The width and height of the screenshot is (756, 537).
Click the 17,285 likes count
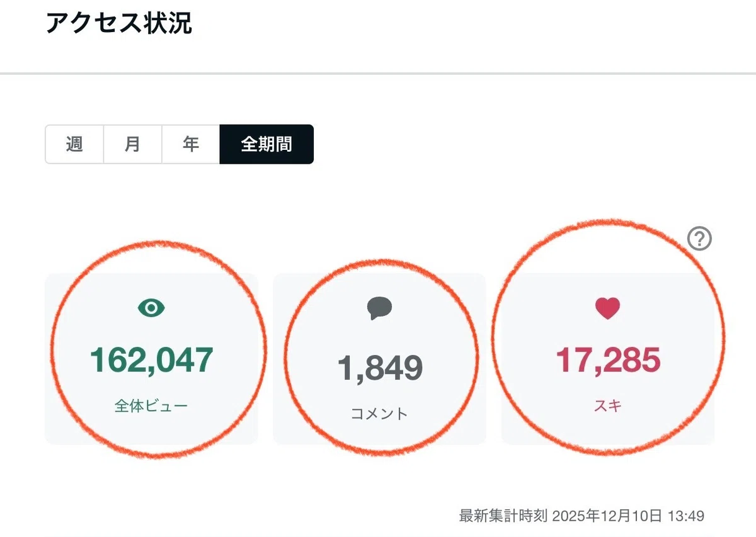(607, 359)
